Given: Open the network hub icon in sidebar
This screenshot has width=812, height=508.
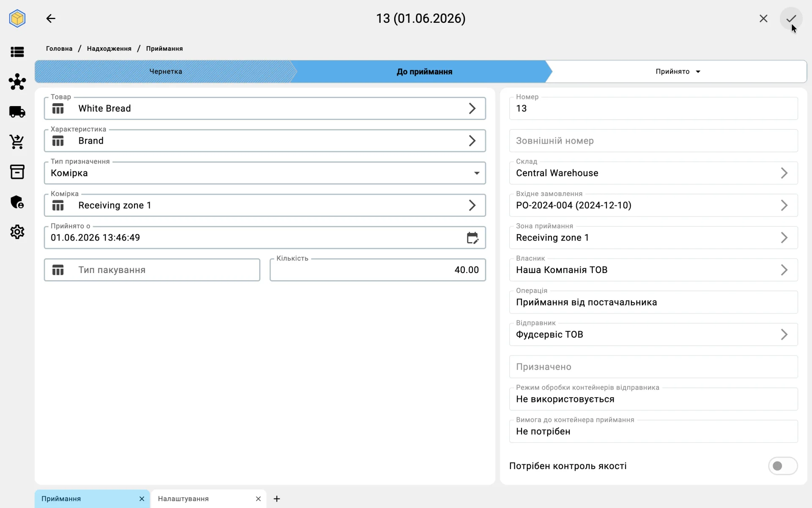Looking at the screenshot, I should point(17,82).
